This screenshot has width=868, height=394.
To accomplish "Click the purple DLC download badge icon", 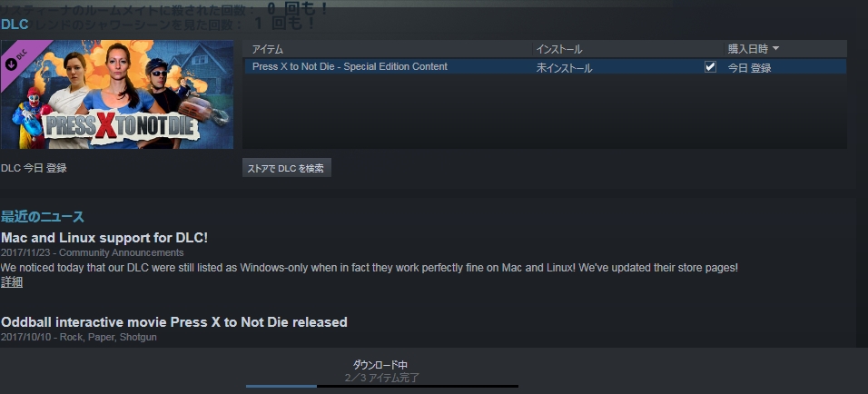I will 11,63.
